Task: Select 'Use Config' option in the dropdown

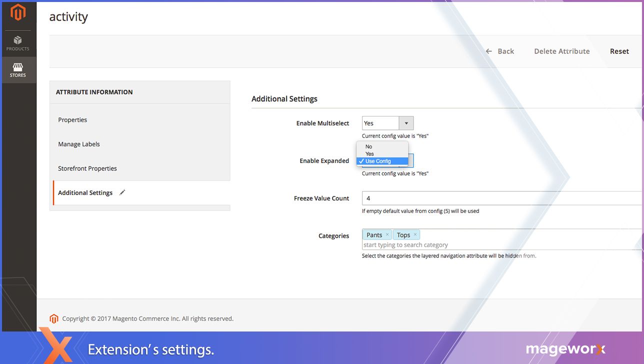Action: point(378,161)
